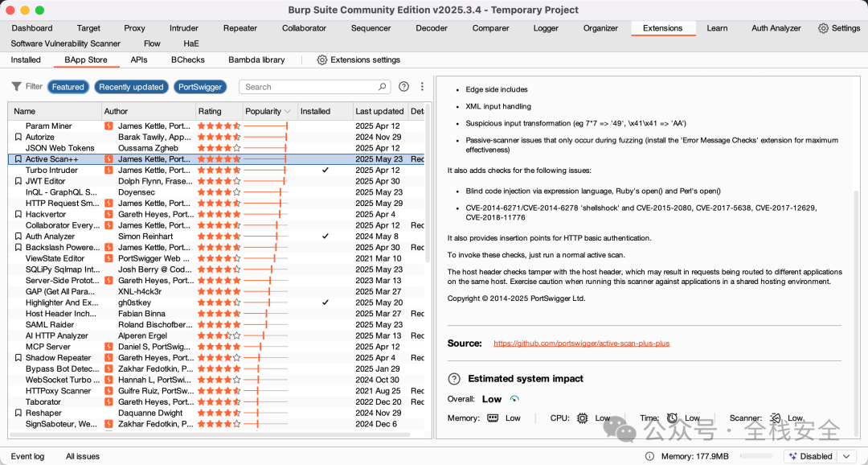868x465 pixels.
Task: Select the Taborator extension row
Action: 216,401
